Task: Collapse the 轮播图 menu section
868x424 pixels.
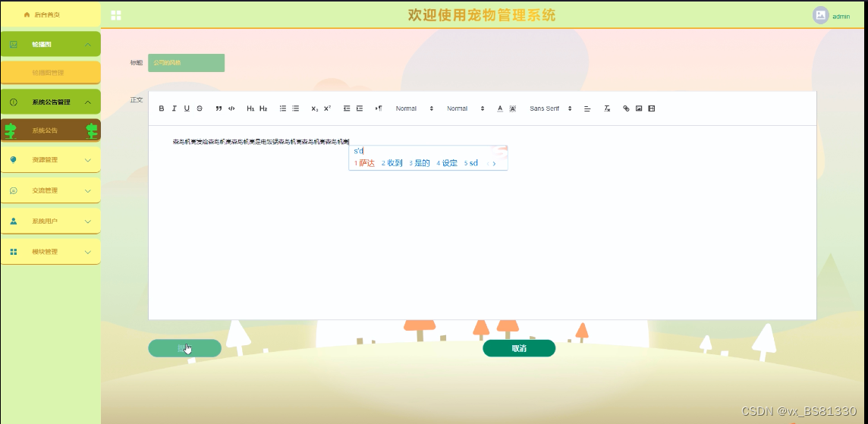Action: pyautogui.click(x=50, y=44)
